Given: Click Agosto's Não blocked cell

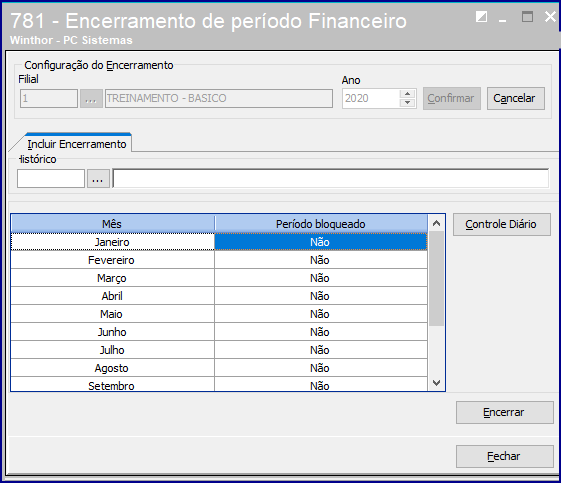Looking at the screenshot, I should point(321,368).
